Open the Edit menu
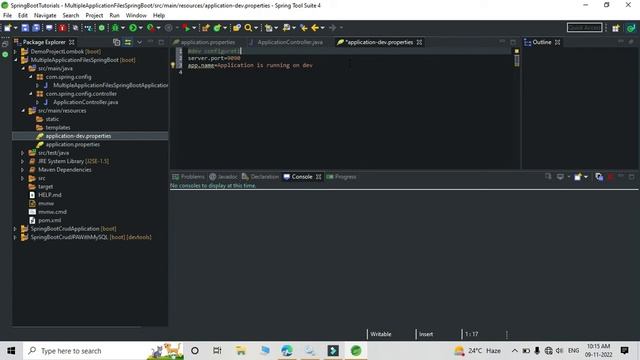Screen dimensions: 640x360 (23, 15)
